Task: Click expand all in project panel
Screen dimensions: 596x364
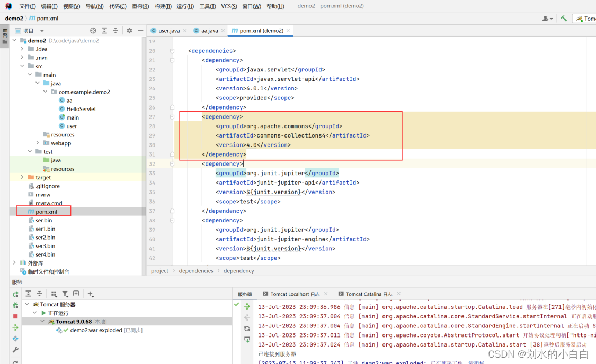Action: tap(104, 30)
